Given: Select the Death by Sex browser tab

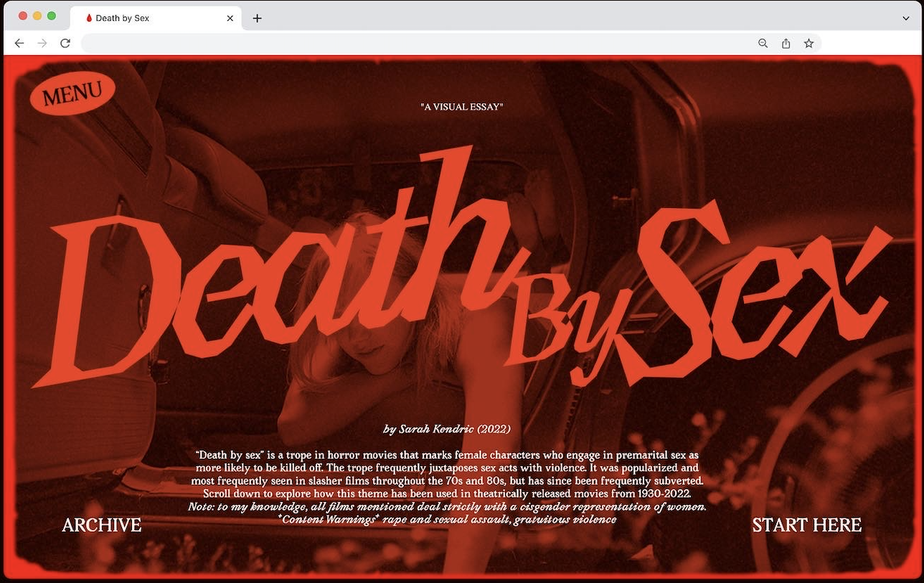Looking at the screenshot, I should (x=156, y=18).
